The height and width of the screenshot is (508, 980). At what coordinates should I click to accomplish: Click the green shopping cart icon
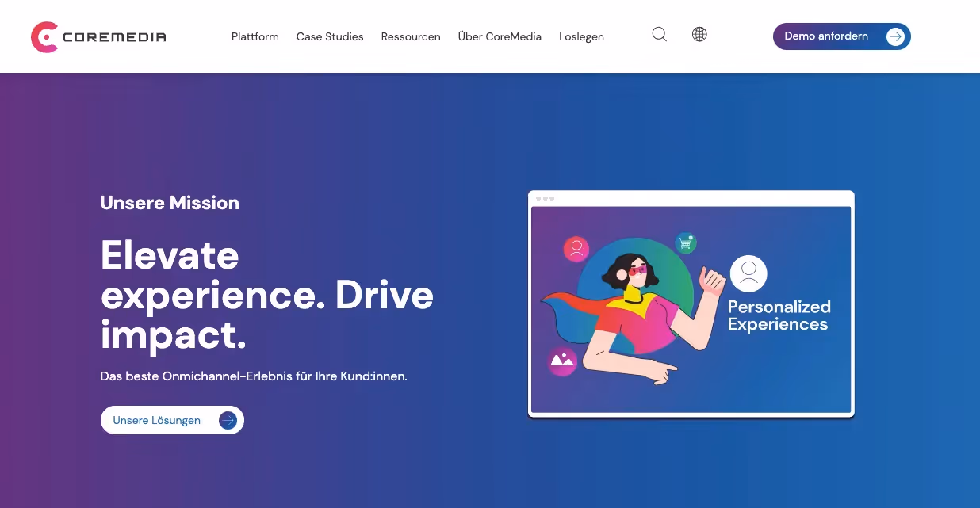tap(686, 243)
